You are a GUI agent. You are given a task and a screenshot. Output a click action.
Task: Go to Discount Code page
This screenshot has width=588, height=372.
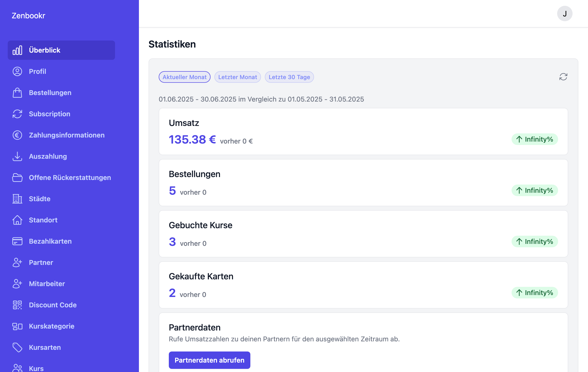(61, 305)
